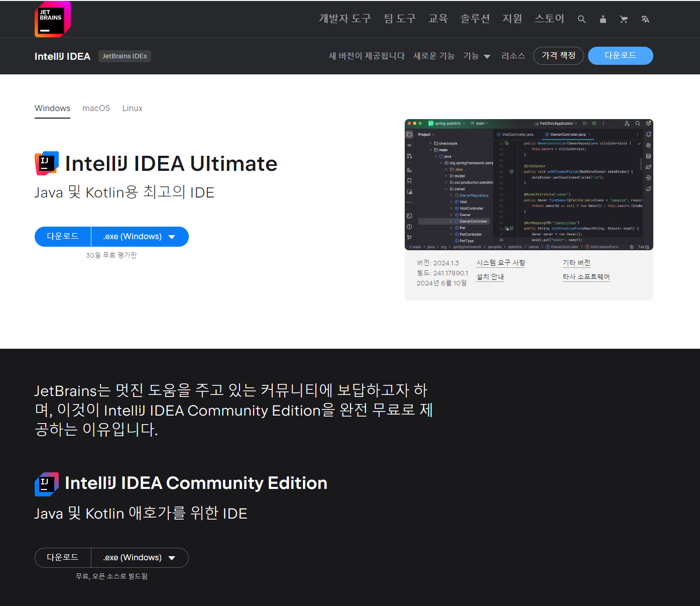Open the 팀 도구 menu
Viewport: 700px width, 606px height.
[400, 19]
